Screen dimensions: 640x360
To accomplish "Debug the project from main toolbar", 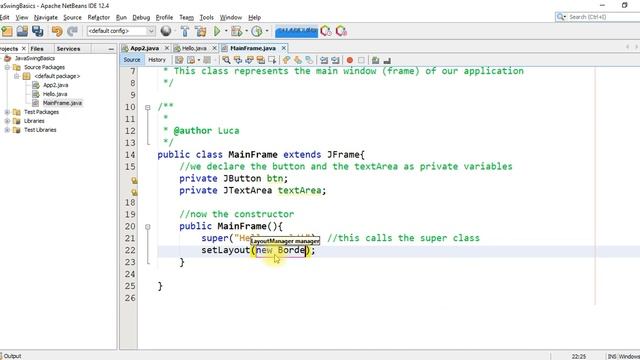I will (236, 31).
